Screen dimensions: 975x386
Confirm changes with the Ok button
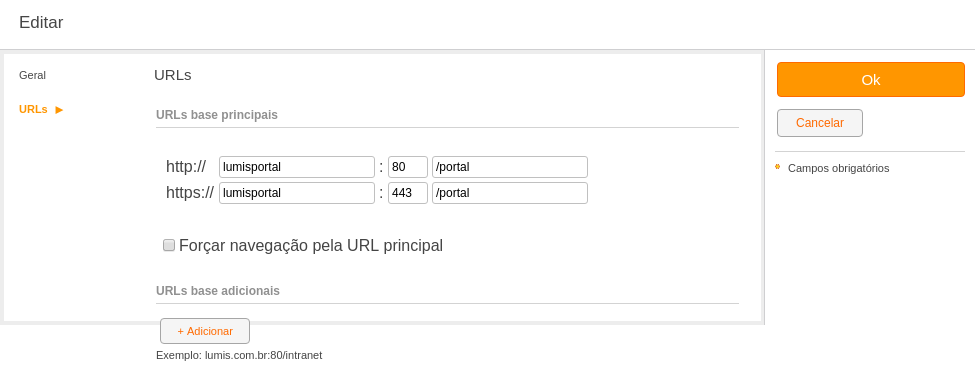click(871, 80)
